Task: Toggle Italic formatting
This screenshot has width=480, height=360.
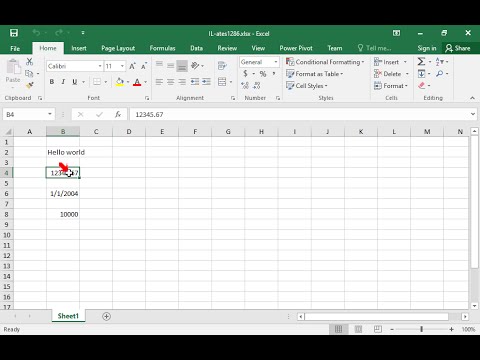Action: (63, 82)
